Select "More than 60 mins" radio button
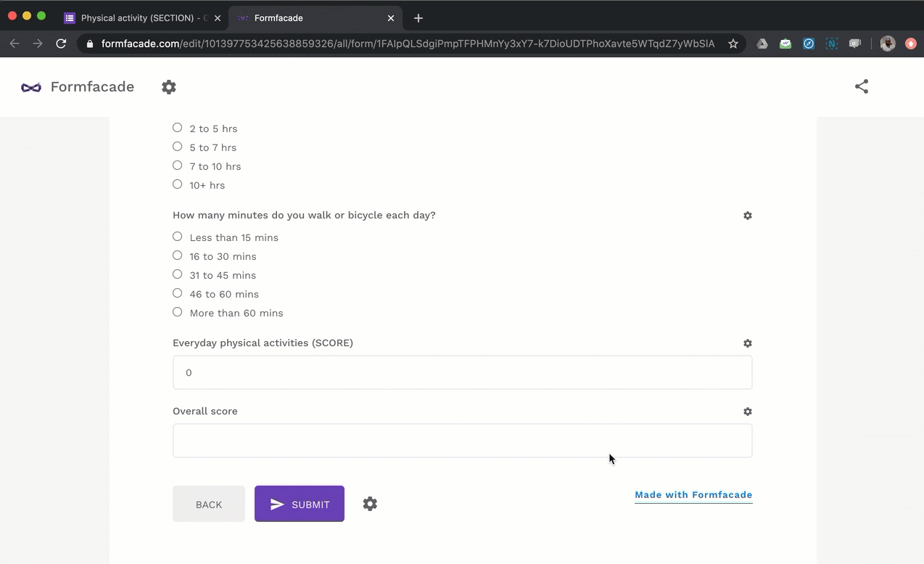Image resolution: width=924 pixels, height=564 pixels. 178,312
